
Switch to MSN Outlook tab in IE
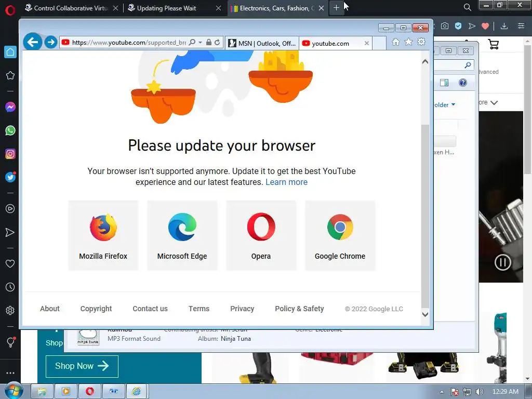pos(262,44)
